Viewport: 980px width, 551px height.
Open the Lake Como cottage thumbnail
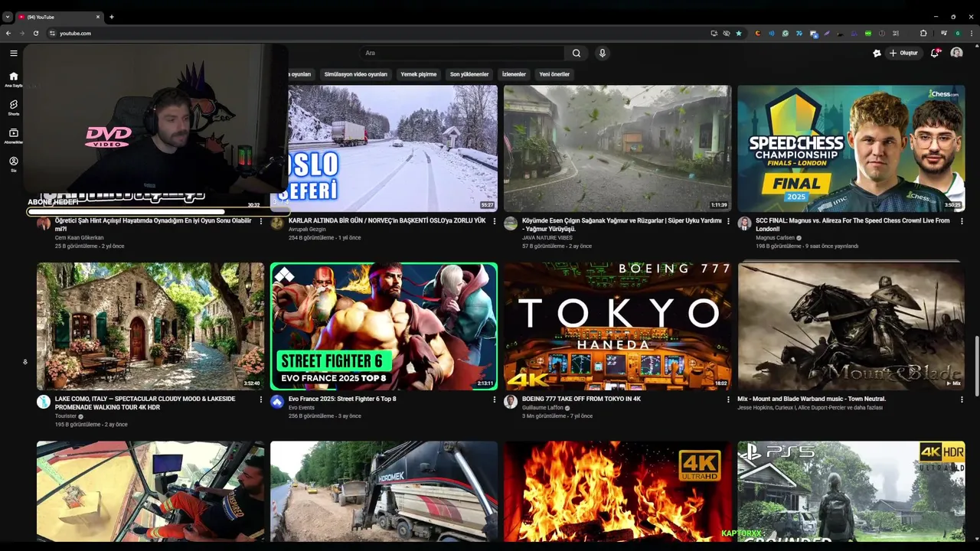[150, 327]
